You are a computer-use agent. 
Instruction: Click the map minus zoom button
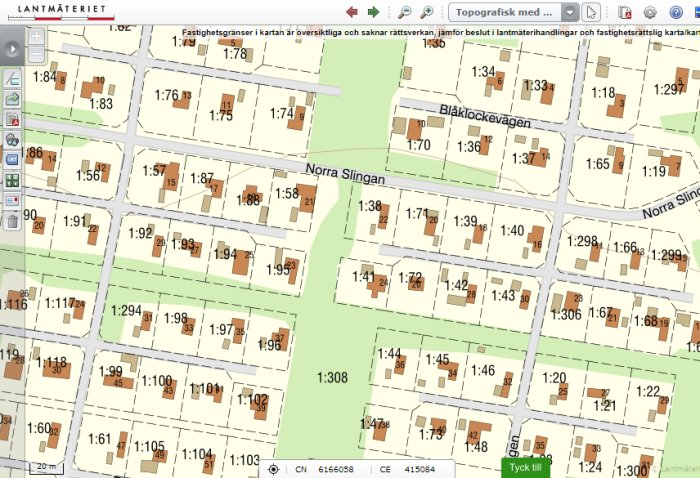[x=37, y=54]
